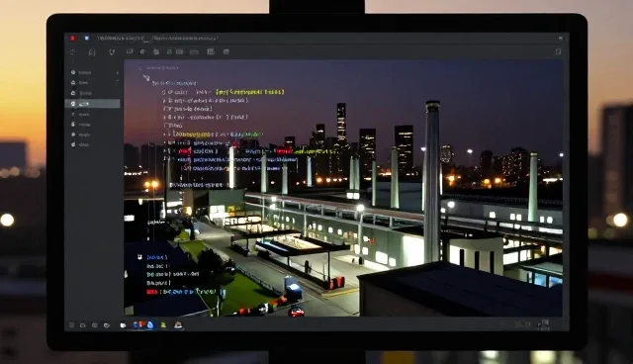Viewport: 633px width, 364px height.
Task: Expand the arrow beside the topmost sidebar item
Action: pos(118,72)
